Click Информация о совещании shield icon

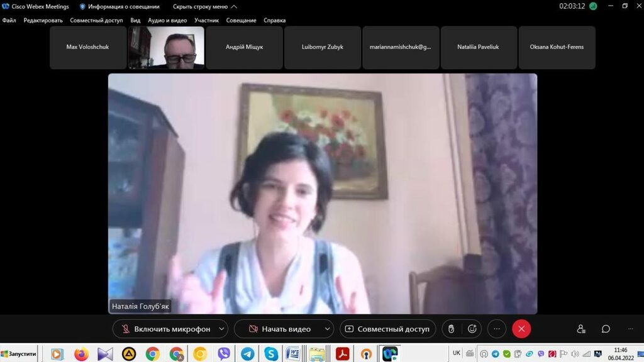82,7
